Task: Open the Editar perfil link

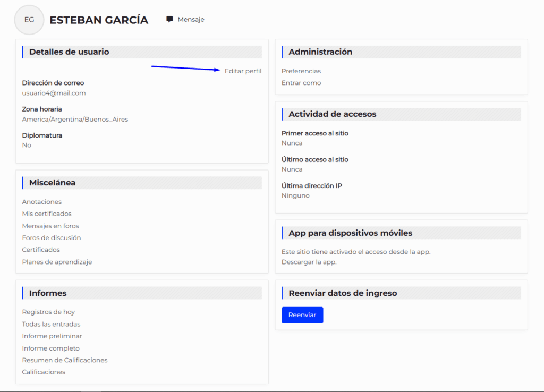Action: point(243,71)
